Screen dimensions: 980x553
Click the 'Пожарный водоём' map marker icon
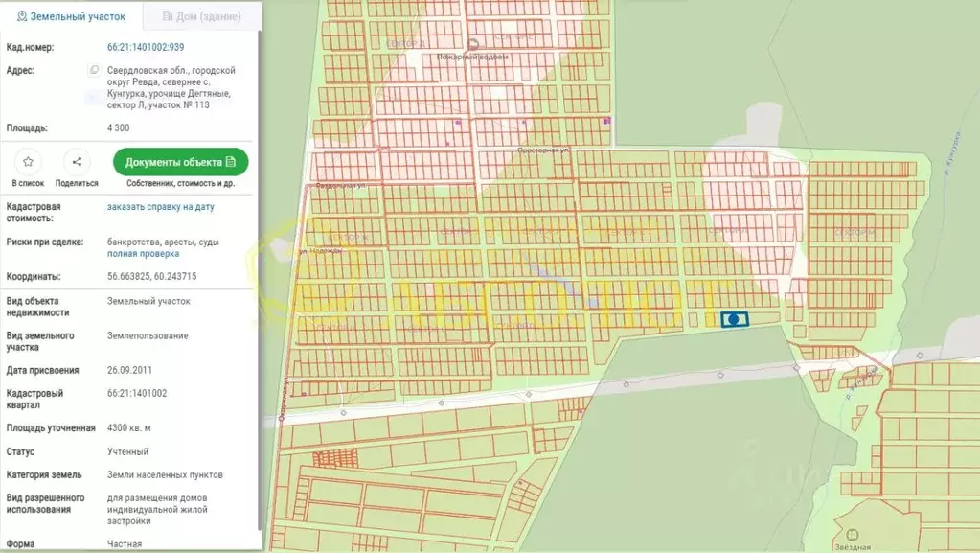click(x=472, y=44)
